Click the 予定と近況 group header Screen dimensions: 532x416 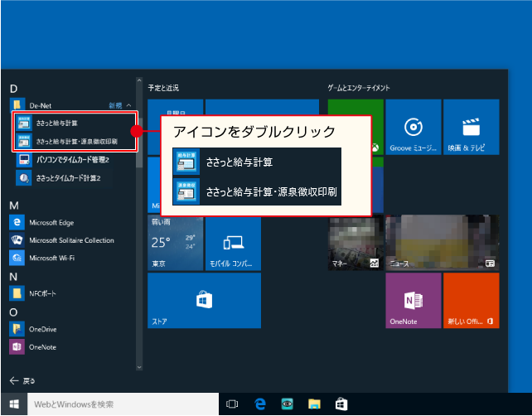[x=163, y=88]
